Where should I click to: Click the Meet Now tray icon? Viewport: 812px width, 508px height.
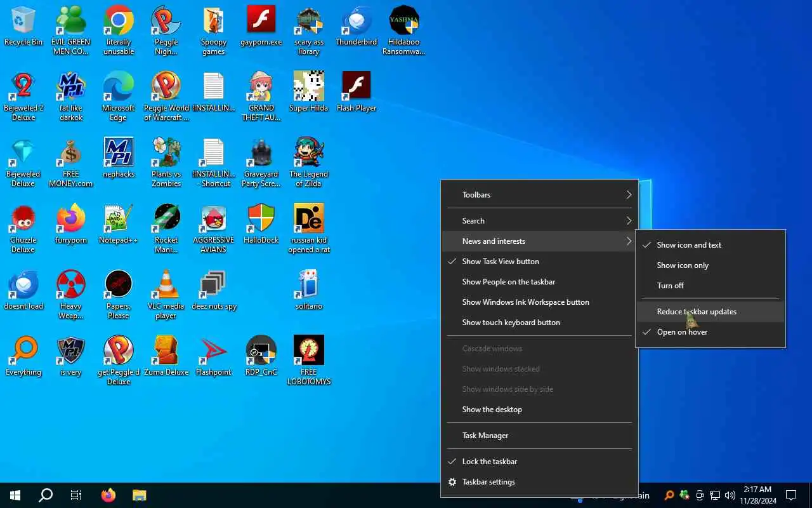coord(700,495)
